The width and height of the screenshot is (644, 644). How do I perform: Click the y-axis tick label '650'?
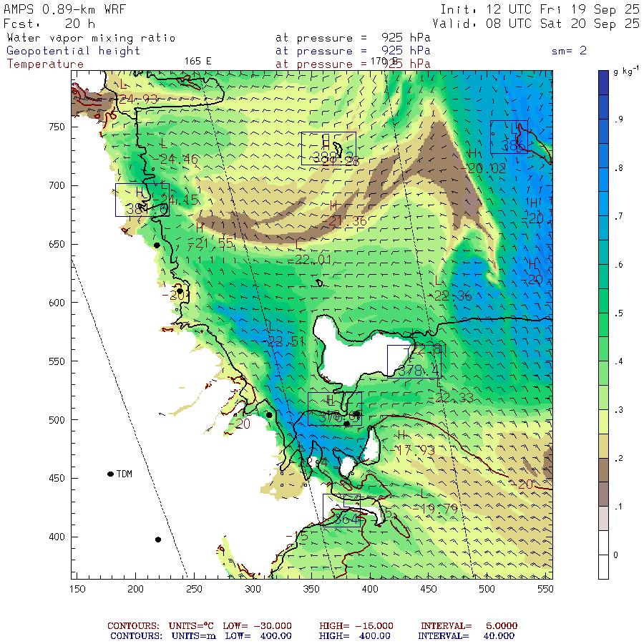[57, 244]
